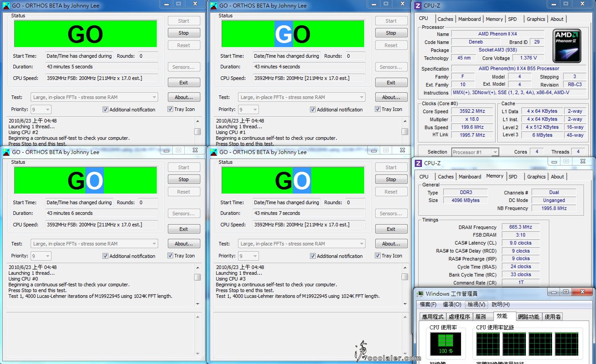596x364 pixels.
Task: Click the Code Name value Deneb
Action: tap(476, 42)
